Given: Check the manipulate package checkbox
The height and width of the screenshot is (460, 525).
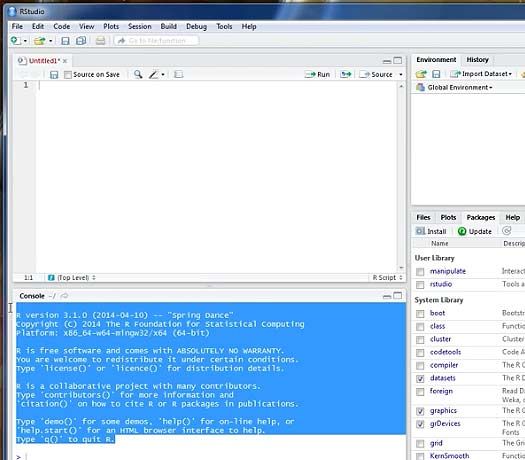Looking at the screenshot, I should point(420,272).
